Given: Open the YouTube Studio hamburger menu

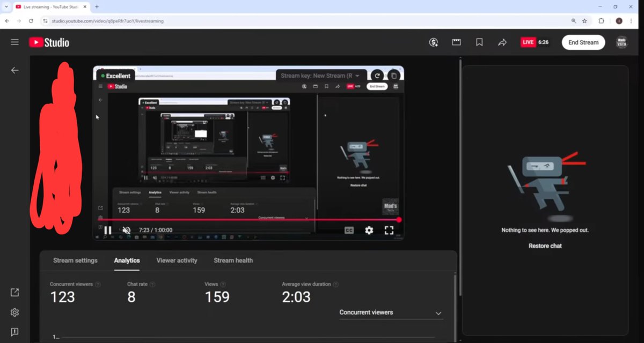Looking at the screenshot, I should pyautogui.click(x=14, y=42).
